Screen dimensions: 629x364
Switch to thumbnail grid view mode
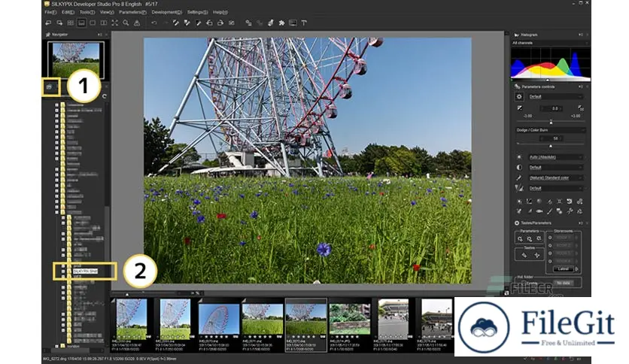point(71,23)
